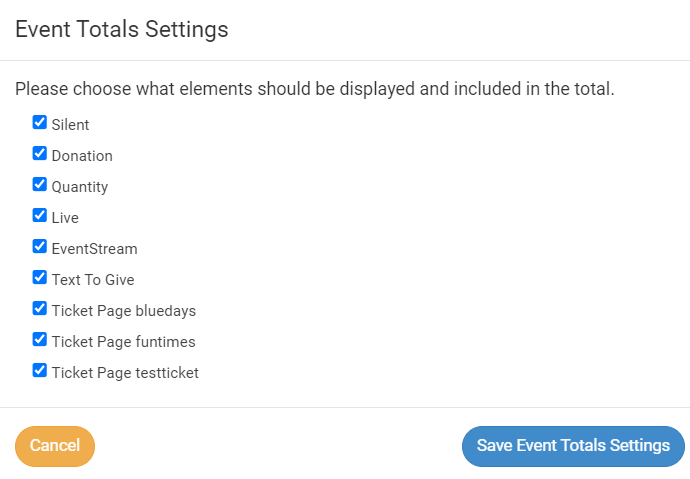690x479 pixels.
Task: Click the Donation label text
Action: coord(82,157)
